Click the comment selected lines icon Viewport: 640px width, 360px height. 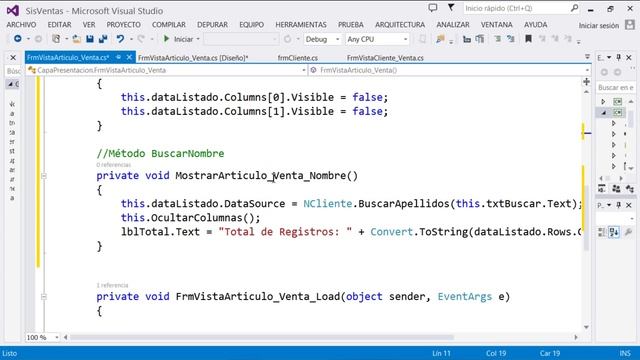498,39
